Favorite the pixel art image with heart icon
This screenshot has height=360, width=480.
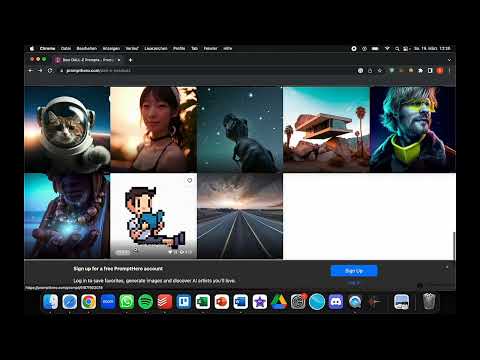point(189,180)
